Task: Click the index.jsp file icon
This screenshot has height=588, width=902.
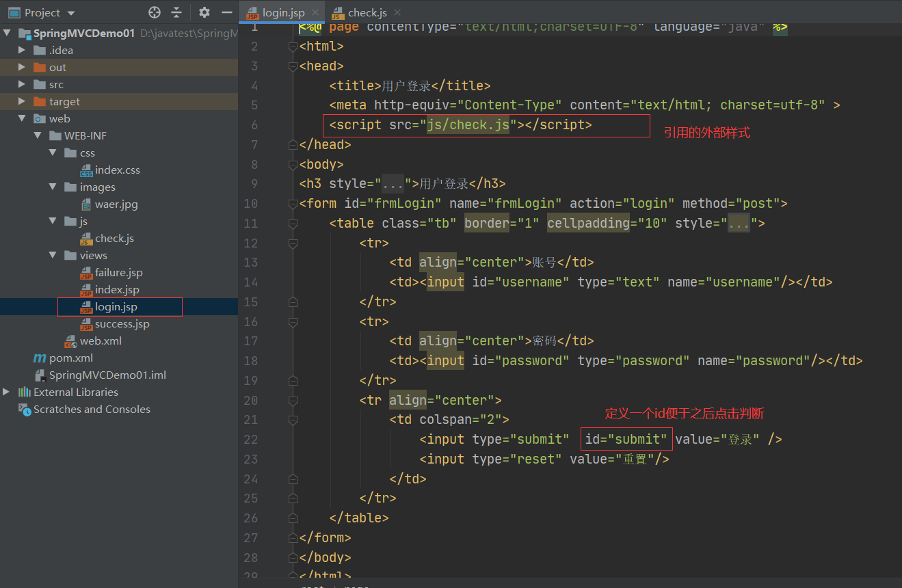Action: click(86, 290)
